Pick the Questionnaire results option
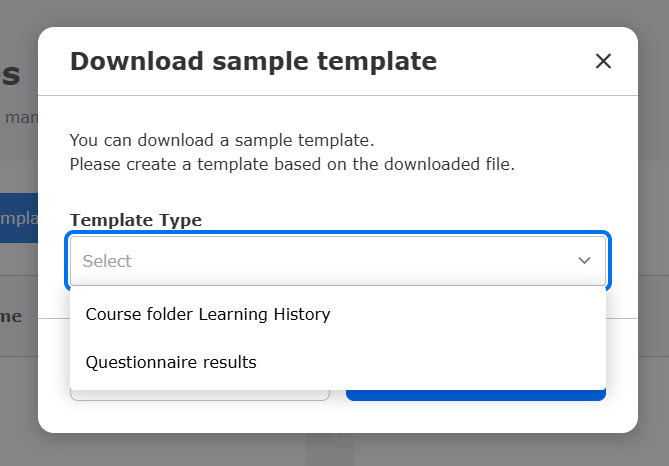 click(171, 362)
